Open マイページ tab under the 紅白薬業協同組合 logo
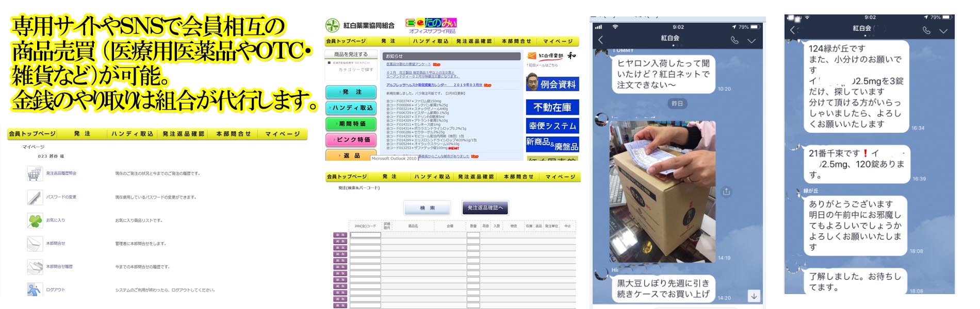Screen dimensions: 980x309 coord(558,41)
